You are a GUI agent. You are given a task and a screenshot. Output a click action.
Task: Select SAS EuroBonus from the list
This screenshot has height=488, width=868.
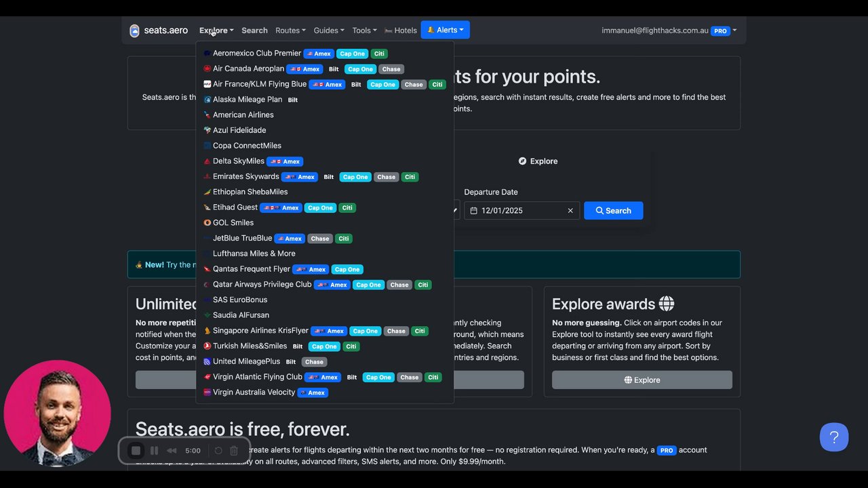coord(240,300)
